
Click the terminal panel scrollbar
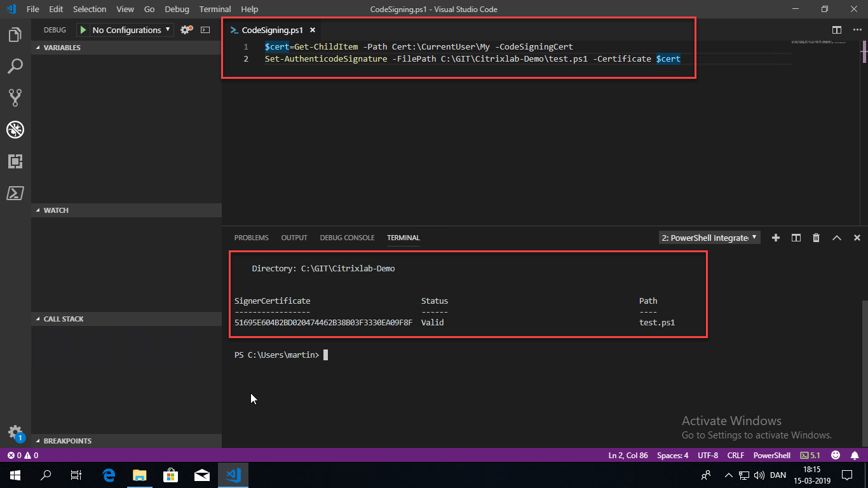pyautogui.click(x=864, y=375)
